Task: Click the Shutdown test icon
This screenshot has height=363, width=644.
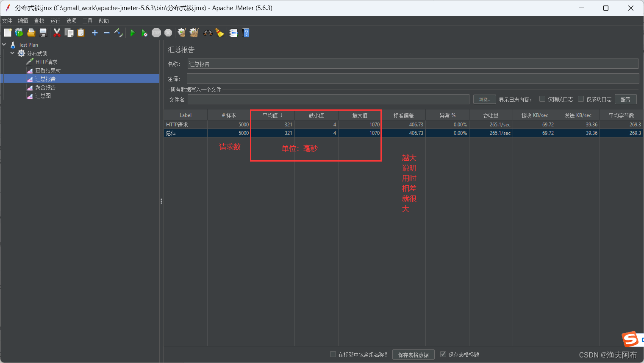Action: pyautogui.click(x=168, y=33)
